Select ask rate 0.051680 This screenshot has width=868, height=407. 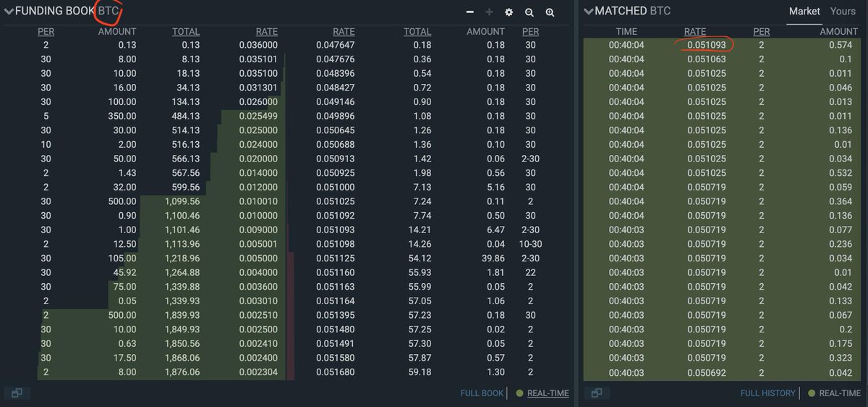pyautogui.click(x=335, y=372)
